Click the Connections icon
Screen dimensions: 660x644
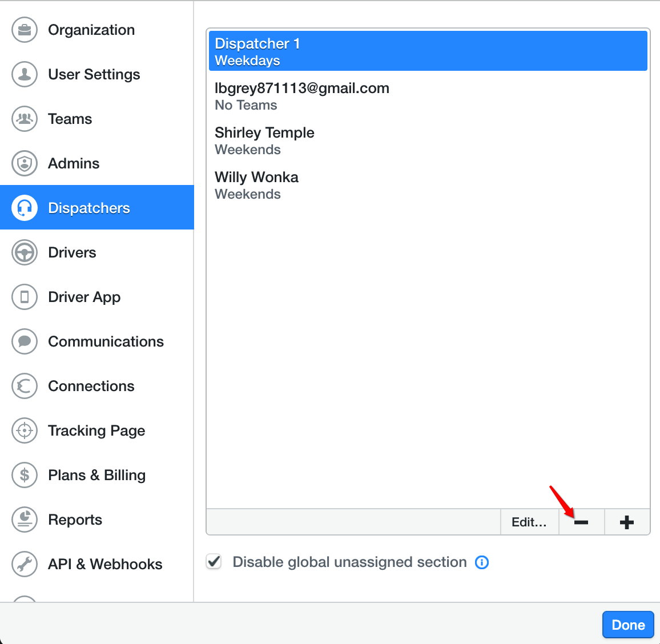(25, 386)
